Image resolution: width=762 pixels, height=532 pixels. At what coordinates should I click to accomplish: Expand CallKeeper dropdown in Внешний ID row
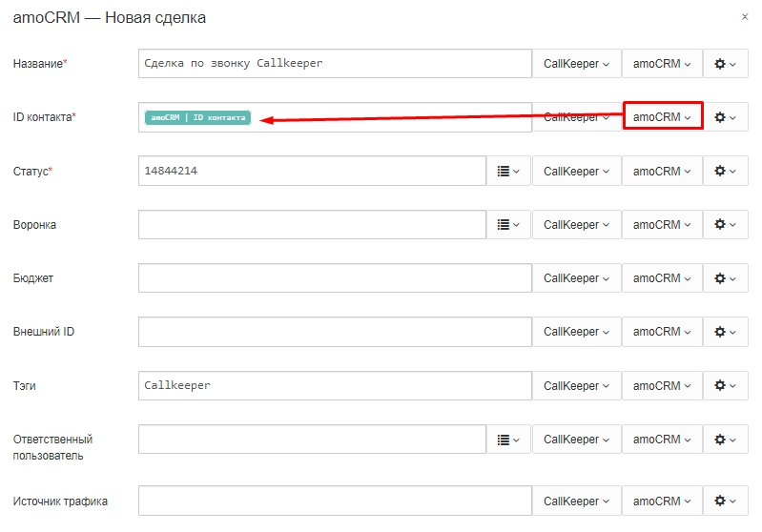click(x=577, y=332)
